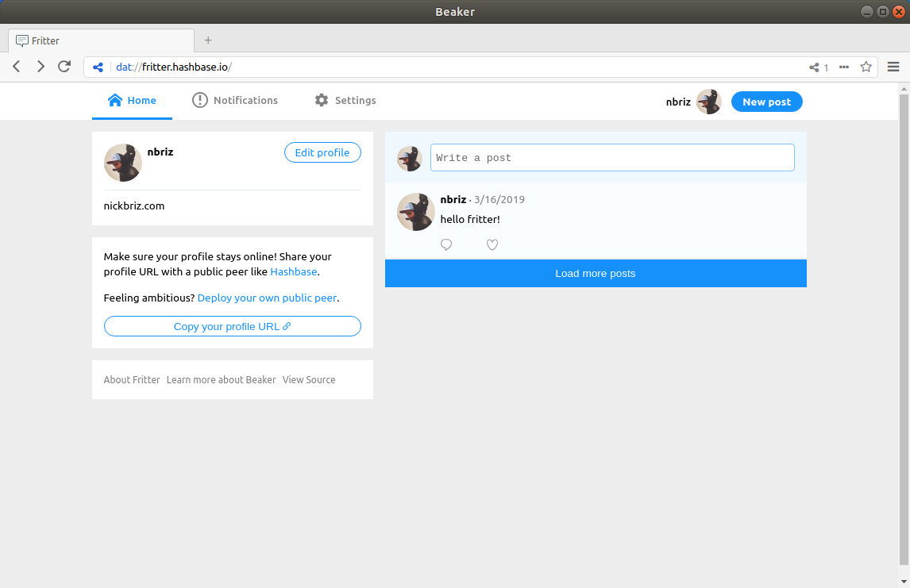910x588 pixels.
Task: Click the Edit profile button
Action: pos(322,152)
